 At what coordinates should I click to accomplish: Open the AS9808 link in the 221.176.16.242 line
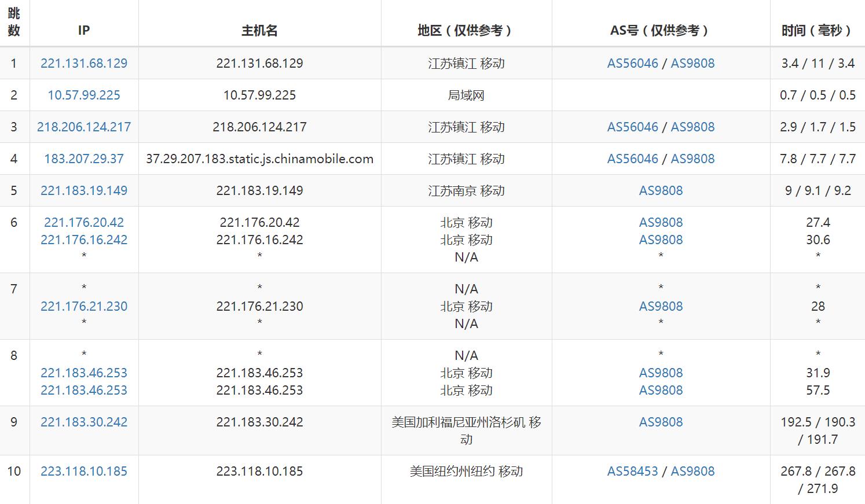pyautogui.click(x=661, y=240)
